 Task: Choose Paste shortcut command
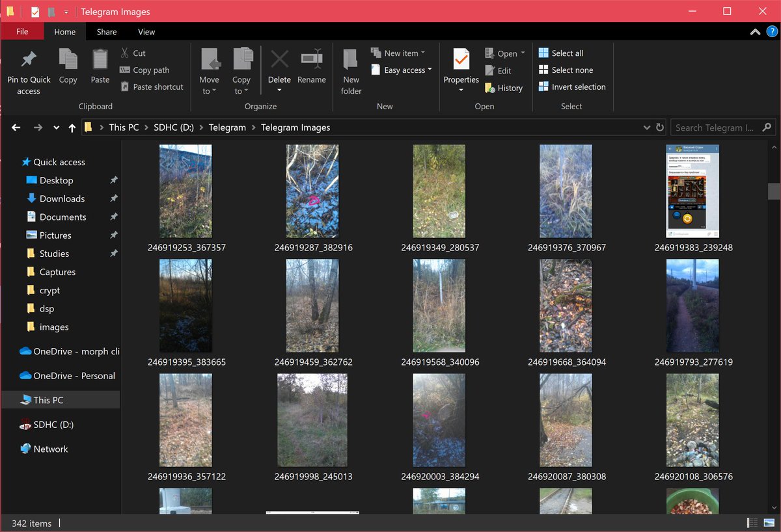[152, 86]
